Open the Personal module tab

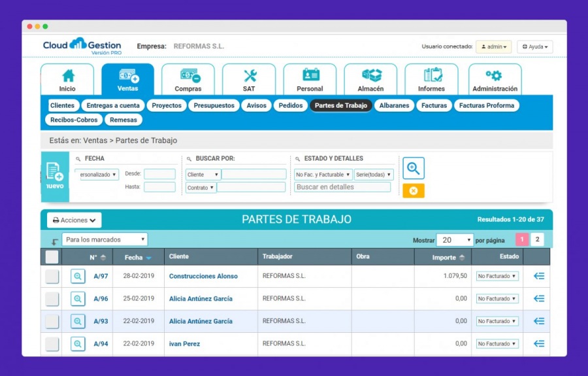tap(310, 80)
